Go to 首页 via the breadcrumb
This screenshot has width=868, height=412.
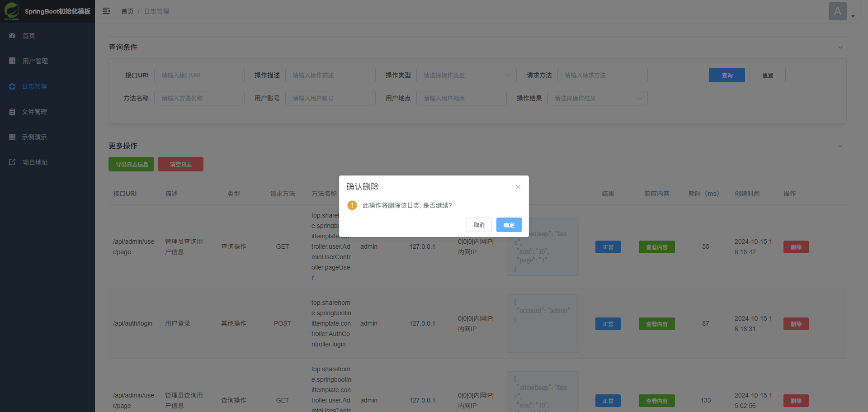pyautogui.click(x=127, y=11)
